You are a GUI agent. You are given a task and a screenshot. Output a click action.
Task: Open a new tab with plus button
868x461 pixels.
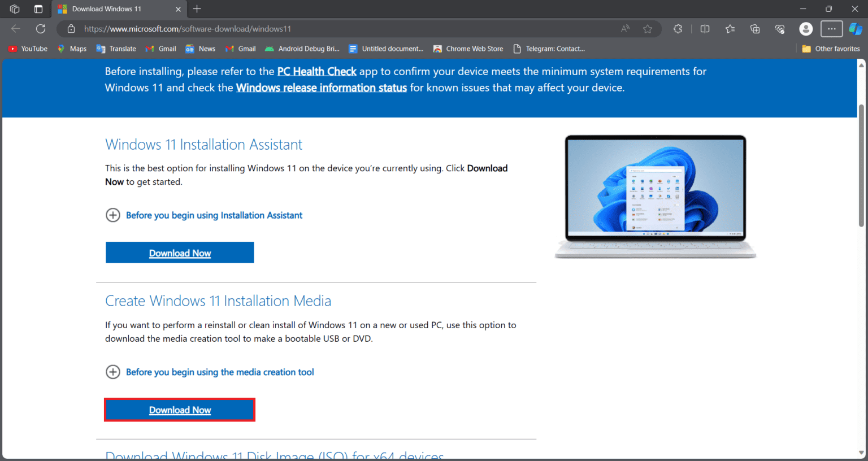[x=197, y=9]
